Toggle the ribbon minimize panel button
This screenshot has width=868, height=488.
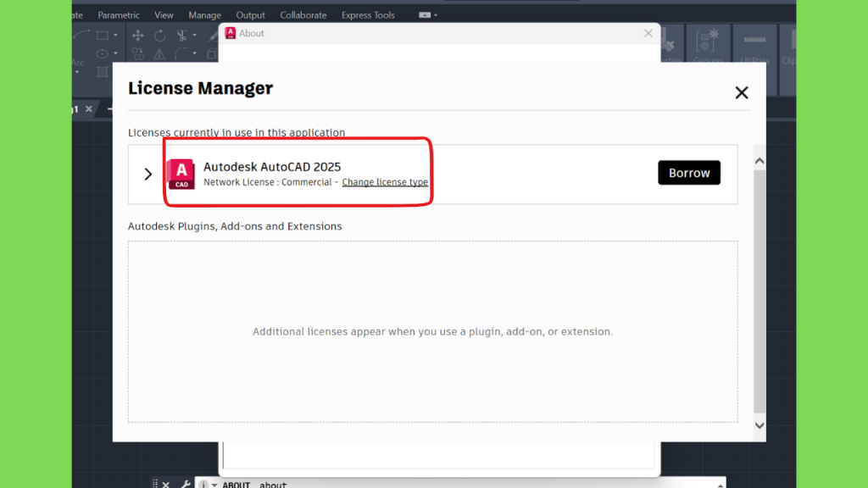click(425, 15)
